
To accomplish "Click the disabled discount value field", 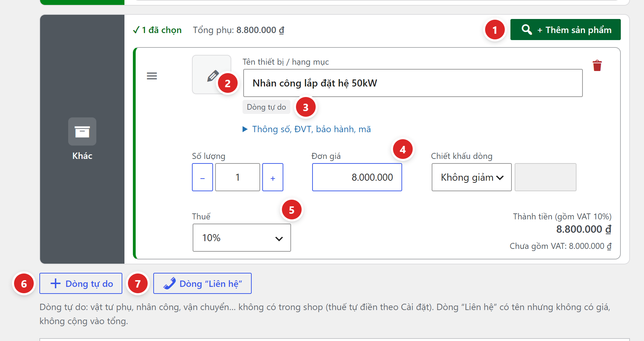I will (545, 177).
